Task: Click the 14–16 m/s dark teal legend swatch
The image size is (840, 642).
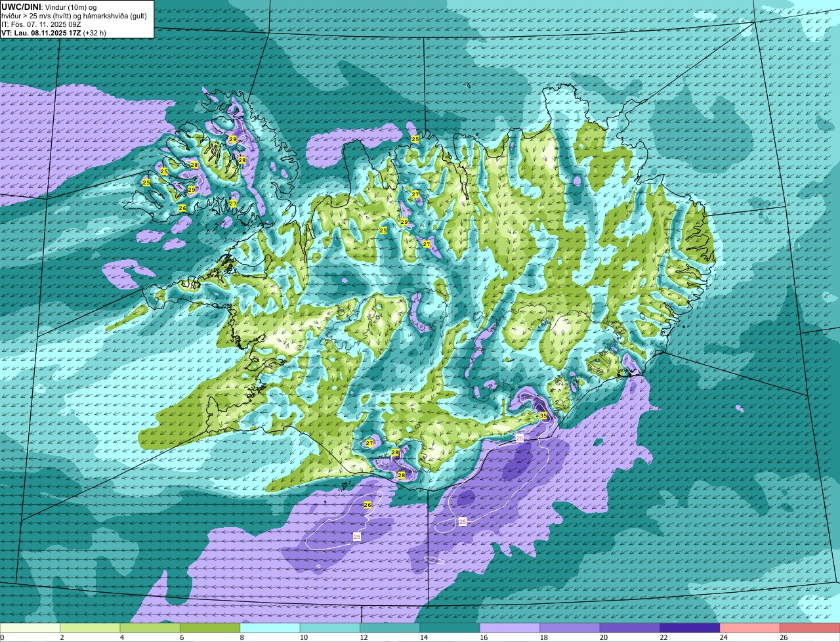Action: [x=450, y=628]
